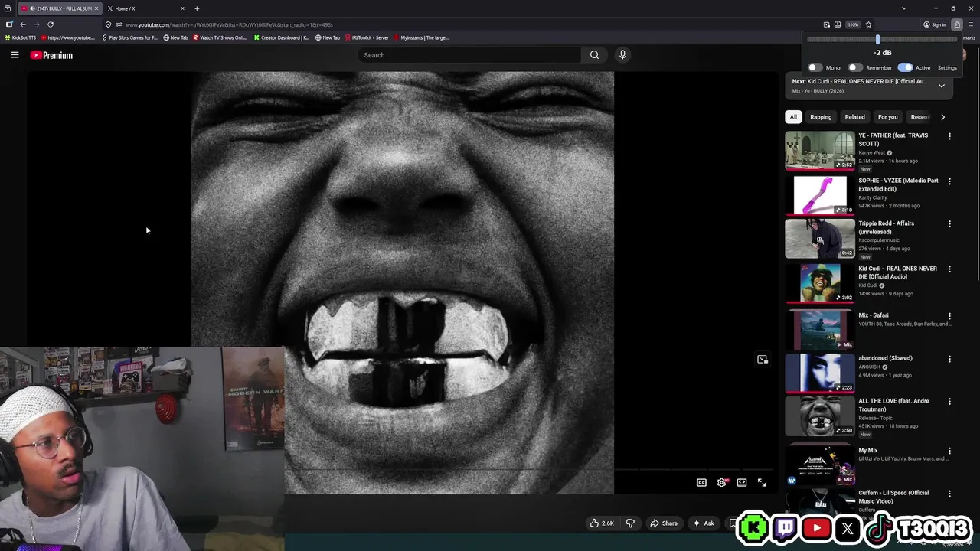
Task: Open options for SOPHIE - VYZEE video
Action: click(949, 181)
